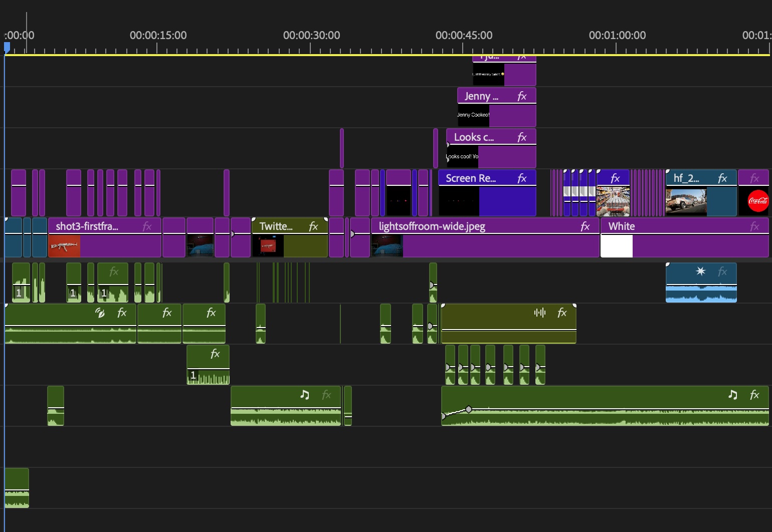Click the fx badge on Looks c... clip
This screenshot has height=532, width=772.
[522, 137]
